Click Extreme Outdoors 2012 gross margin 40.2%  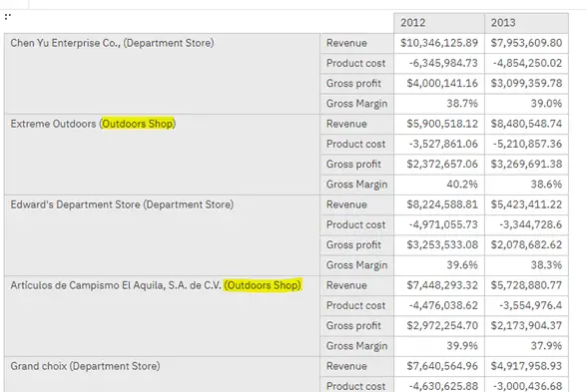[x=439, y=185]
